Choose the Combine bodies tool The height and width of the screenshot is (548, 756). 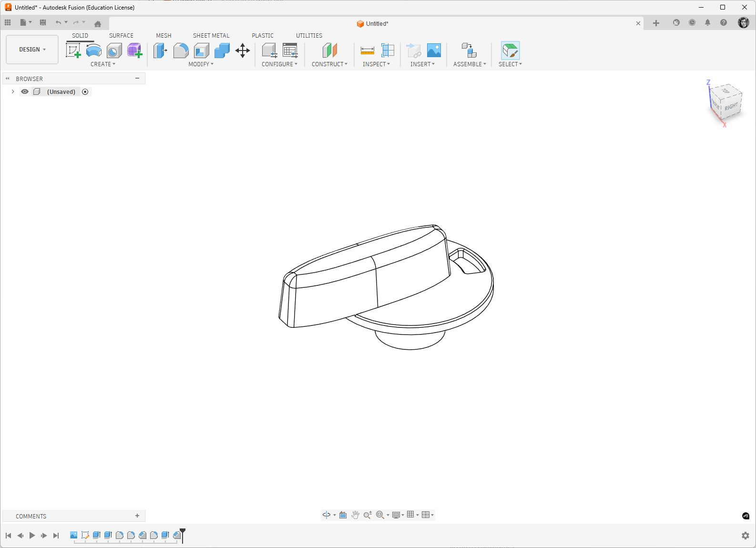coord(222,51)
